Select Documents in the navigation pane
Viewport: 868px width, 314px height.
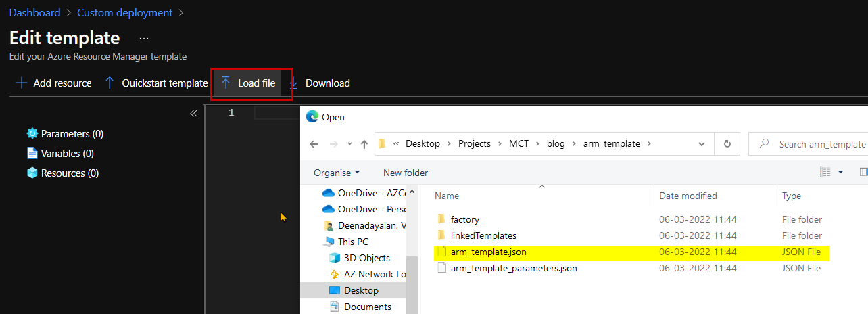pos(360,307)
